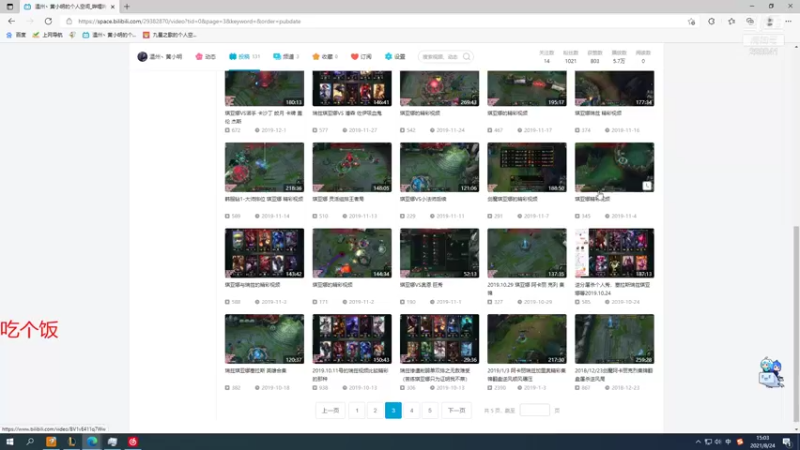Open title link starting 2019.10.29

coord(526,289)
